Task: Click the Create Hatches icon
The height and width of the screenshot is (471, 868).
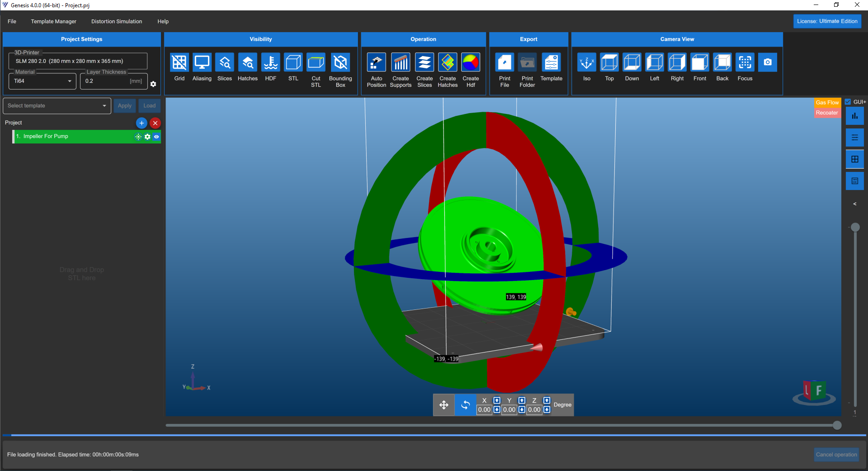Action: tap(448, 62)
